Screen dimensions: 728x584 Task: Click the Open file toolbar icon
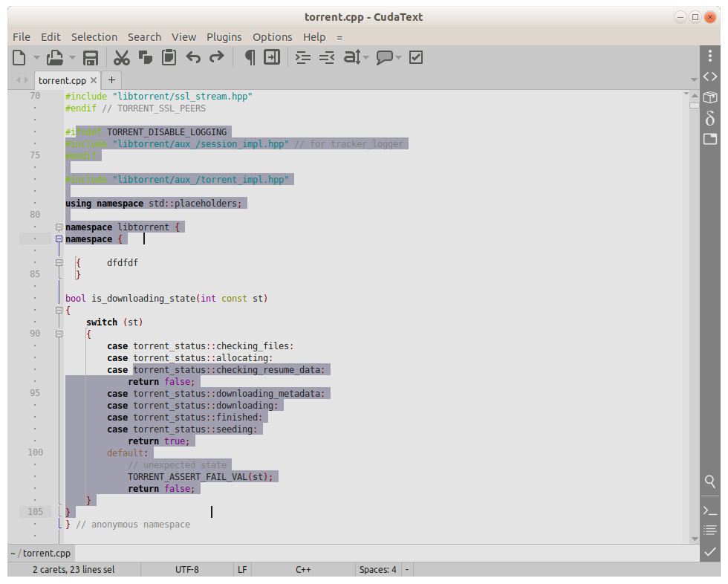tap(55, 57)
